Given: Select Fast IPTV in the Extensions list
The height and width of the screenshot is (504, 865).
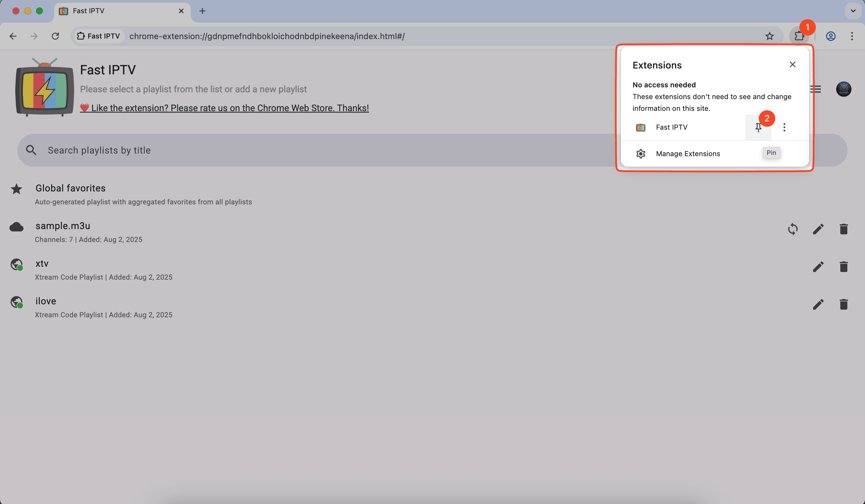Looking at the screenshot, I should tap(683, 127).
